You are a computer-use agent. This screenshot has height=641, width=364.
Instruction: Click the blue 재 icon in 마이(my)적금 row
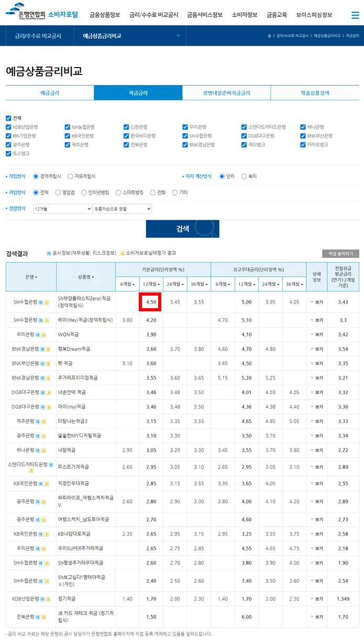tap(42, 407)
